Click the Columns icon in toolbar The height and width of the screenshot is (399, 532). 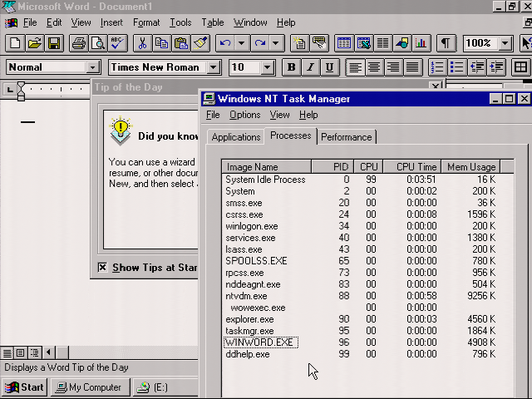click(x=382, y=43)
